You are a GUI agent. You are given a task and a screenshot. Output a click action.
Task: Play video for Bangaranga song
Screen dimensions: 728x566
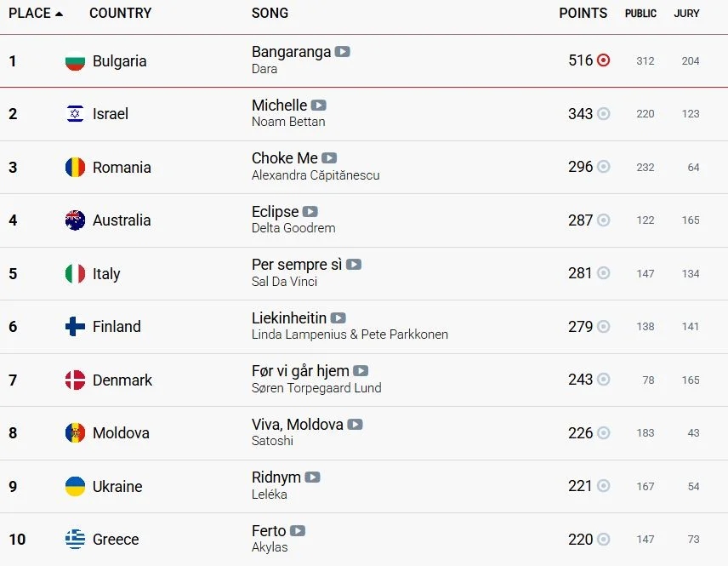point(342,52)
